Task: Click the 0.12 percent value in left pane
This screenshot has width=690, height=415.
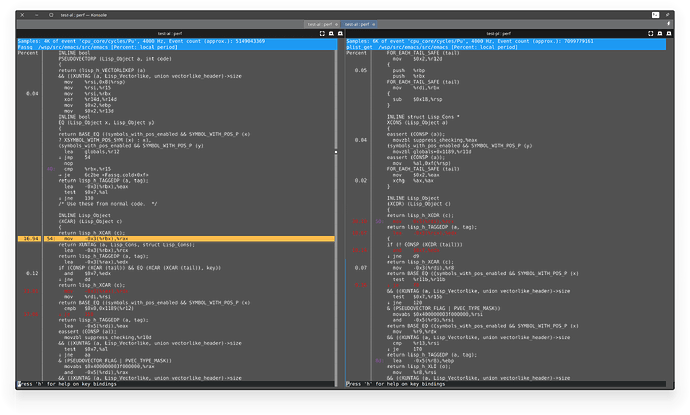Action: click(x=32, y=273)
